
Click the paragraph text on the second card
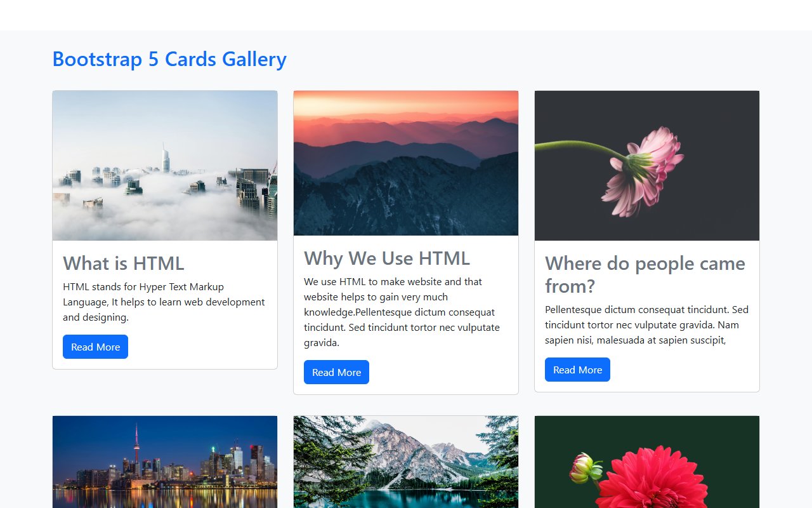pos(402,311)
